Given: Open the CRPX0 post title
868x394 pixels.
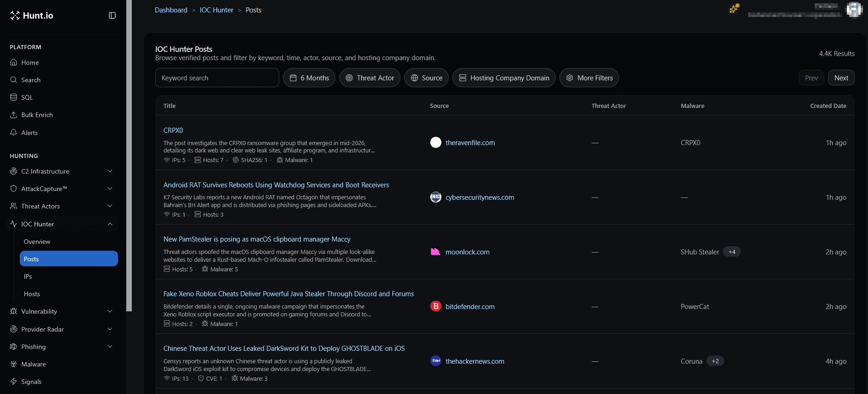Looking at the screenshot, I should [x=173, y=130].
